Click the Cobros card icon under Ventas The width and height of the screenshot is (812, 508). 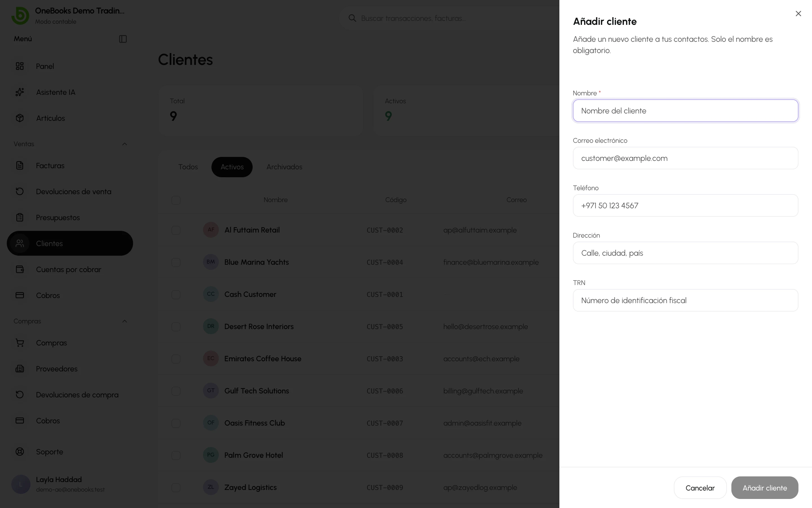tap(20, 295)
